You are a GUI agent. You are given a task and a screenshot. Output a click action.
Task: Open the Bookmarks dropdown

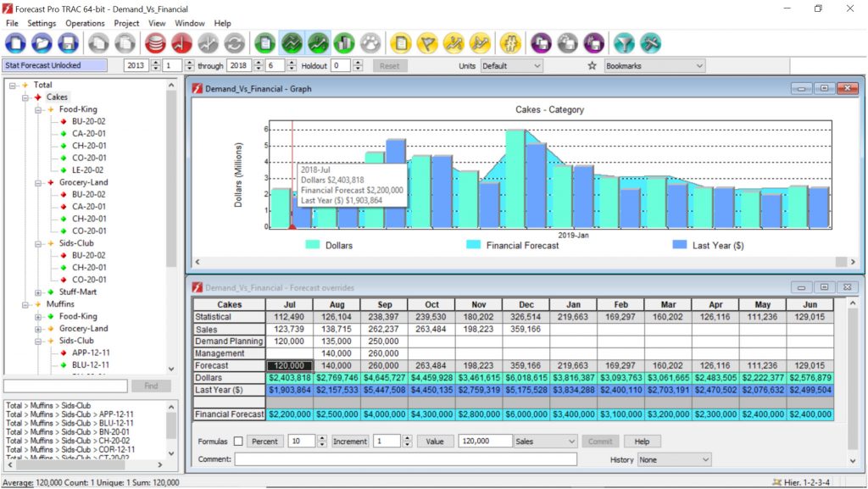click(x=654, y=66)
